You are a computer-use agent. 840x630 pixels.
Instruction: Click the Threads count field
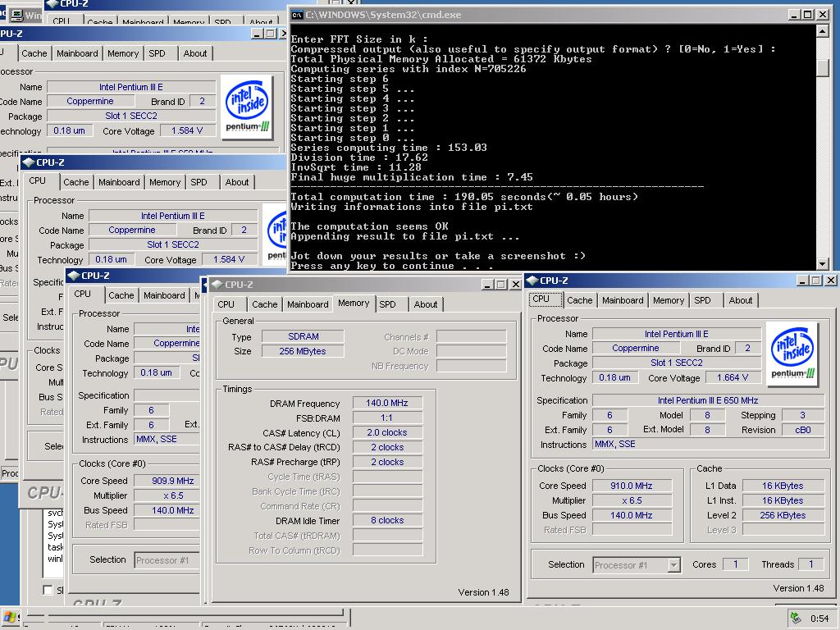point(811,564)
